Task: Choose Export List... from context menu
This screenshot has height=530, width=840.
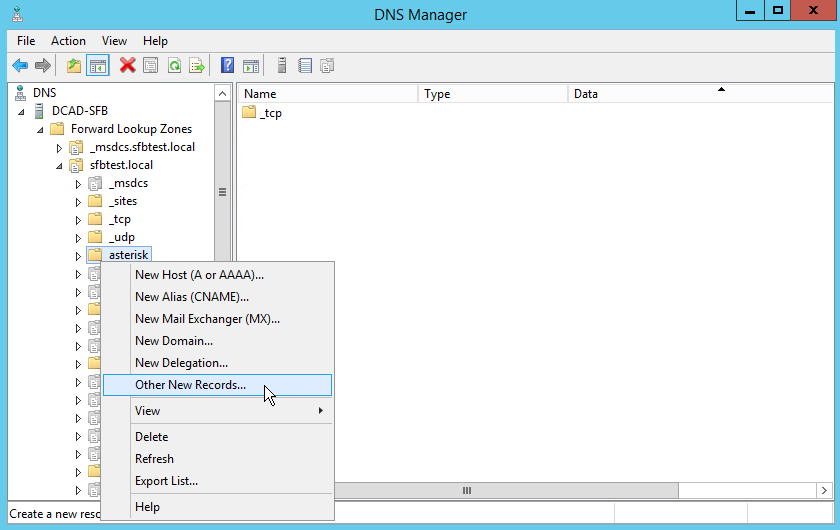Action: pyautogui.click(x=218, y=481)
